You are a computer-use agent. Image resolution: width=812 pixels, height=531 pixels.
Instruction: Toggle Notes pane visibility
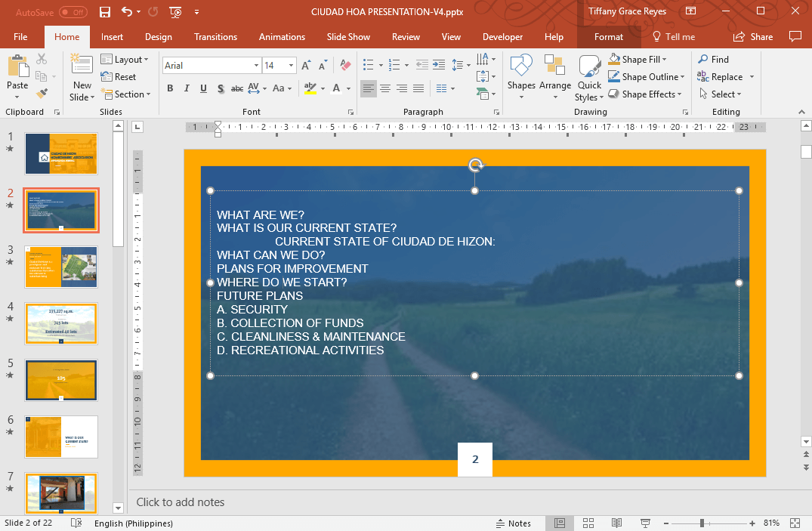pos(514,523)
